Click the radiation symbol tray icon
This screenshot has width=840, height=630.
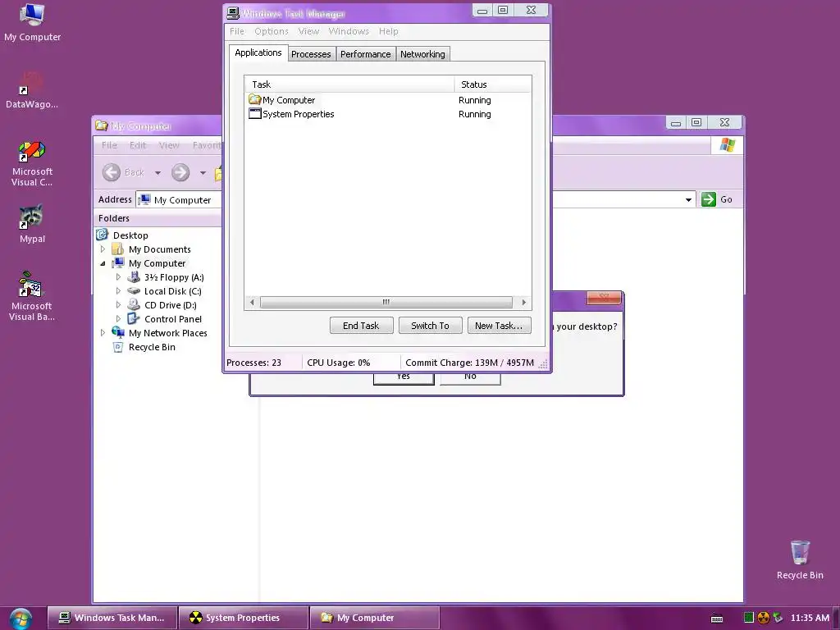click(764, 618)
